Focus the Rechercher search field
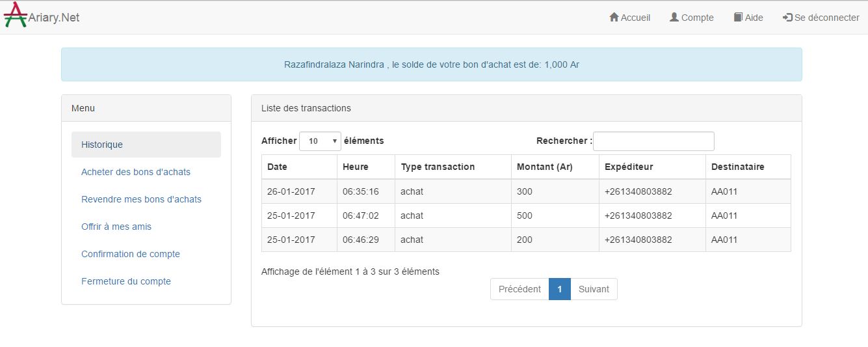The height and width of the screenshot is (347, 868). [653, 141]
